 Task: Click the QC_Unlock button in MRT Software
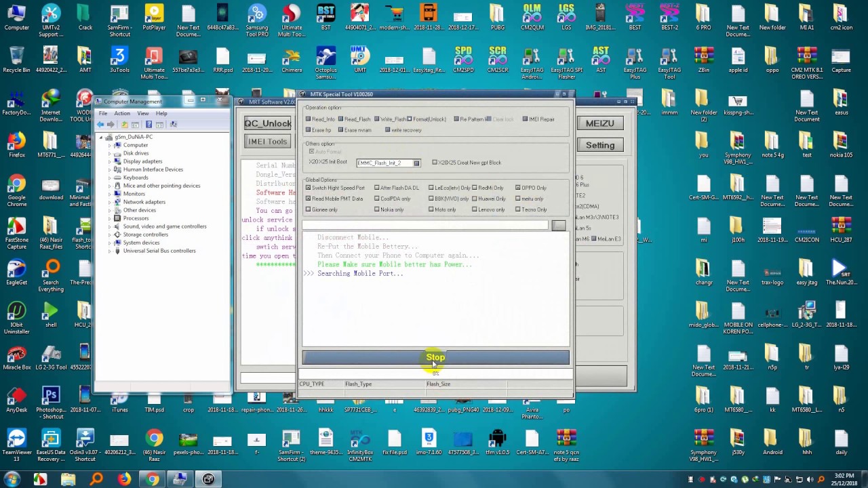[267, 123]
